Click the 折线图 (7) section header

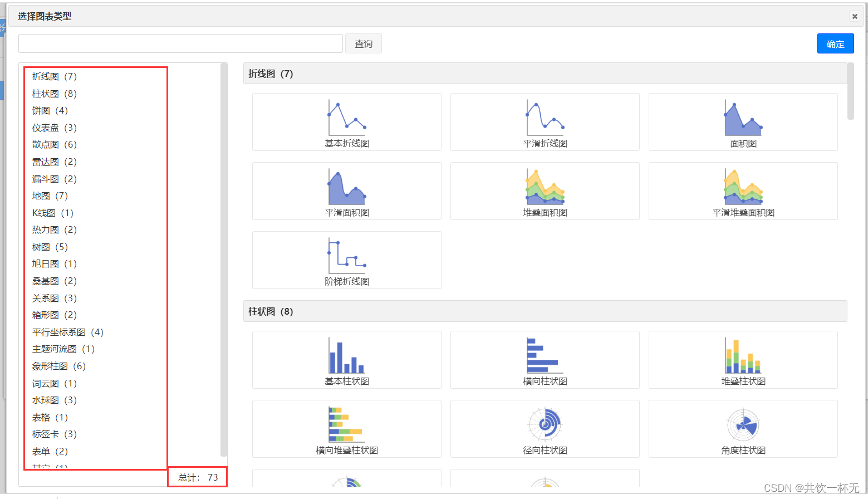pos(545,74)
